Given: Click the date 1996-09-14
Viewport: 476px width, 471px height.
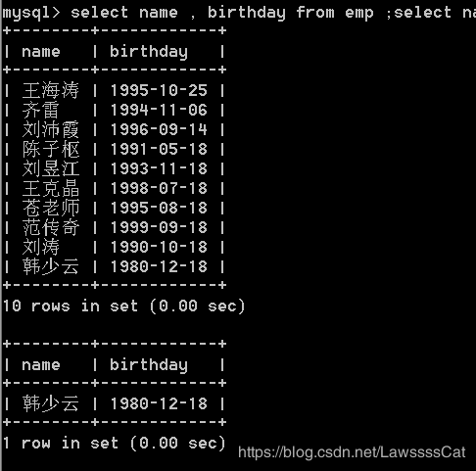Looking at the screenshot, I should 159,129.
